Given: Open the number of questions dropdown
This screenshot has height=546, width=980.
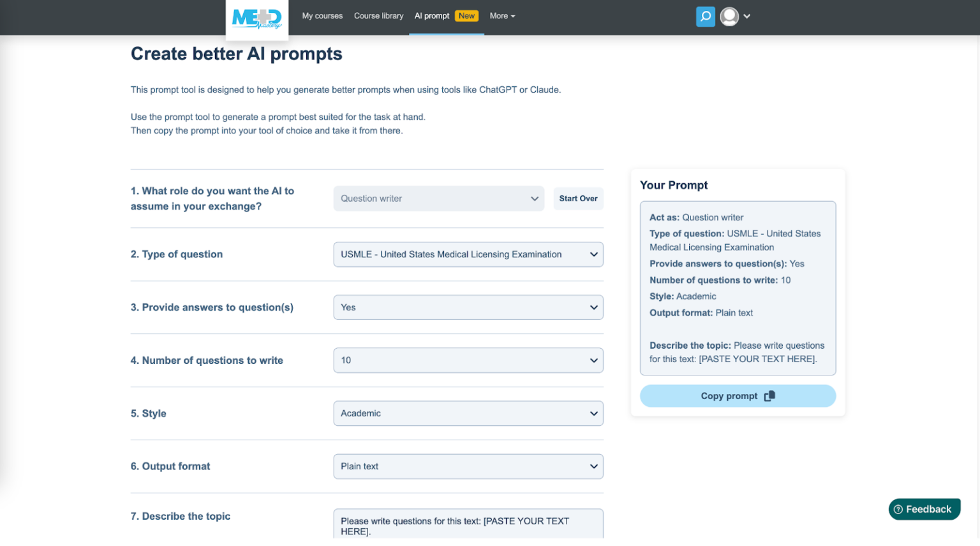Looking at the screenshot, I should 468,360.
